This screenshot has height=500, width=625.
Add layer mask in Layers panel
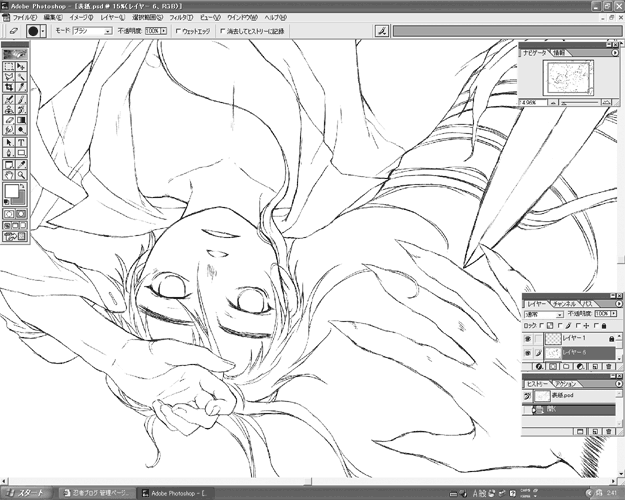[x=553, y=366]
